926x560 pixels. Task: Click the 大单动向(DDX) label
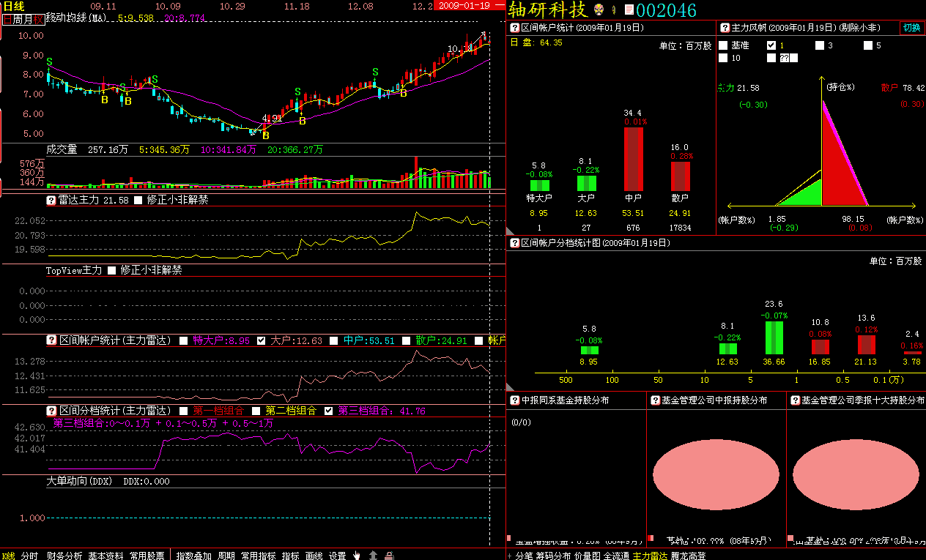(x=79, y=481)
